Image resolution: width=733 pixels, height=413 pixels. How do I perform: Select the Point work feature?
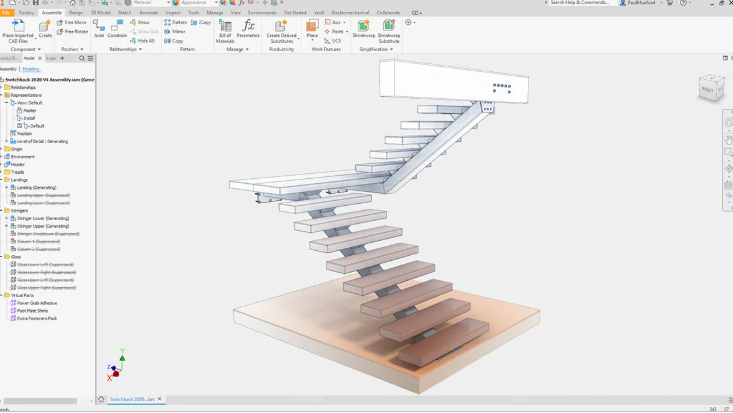[334, 31]
